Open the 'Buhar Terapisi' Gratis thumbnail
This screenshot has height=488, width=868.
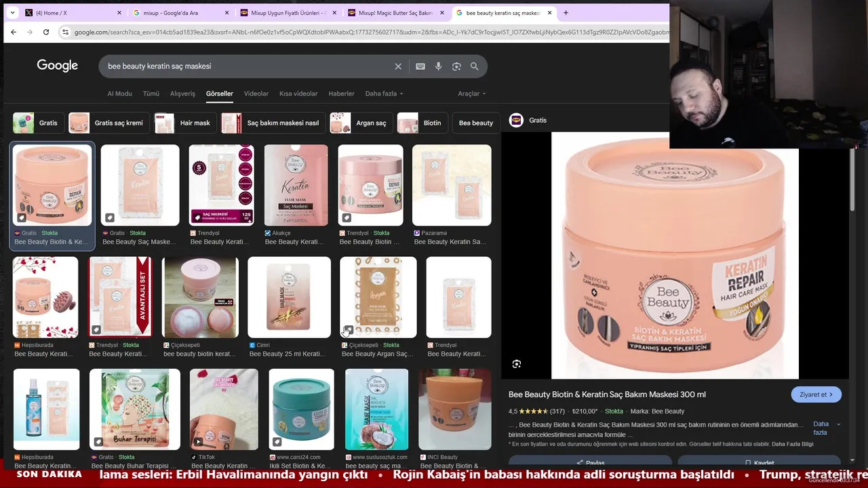click(x=135, y=409)
